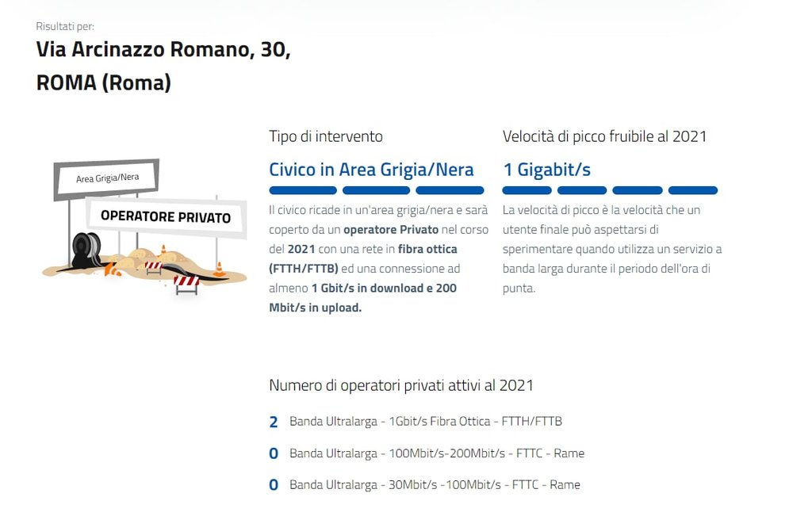Click Velocità di picco fruibile al 2021
812x516 pixels.
coord(604,136)
